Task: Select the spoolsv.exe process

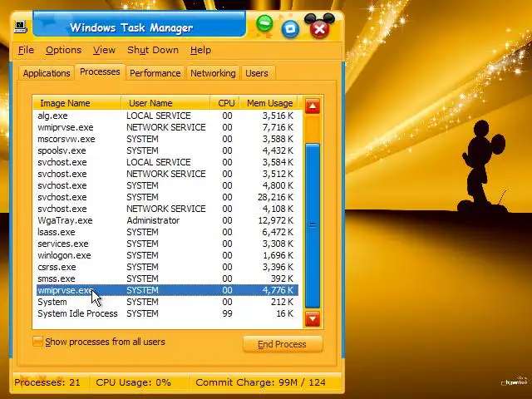Action: point(167,150)
